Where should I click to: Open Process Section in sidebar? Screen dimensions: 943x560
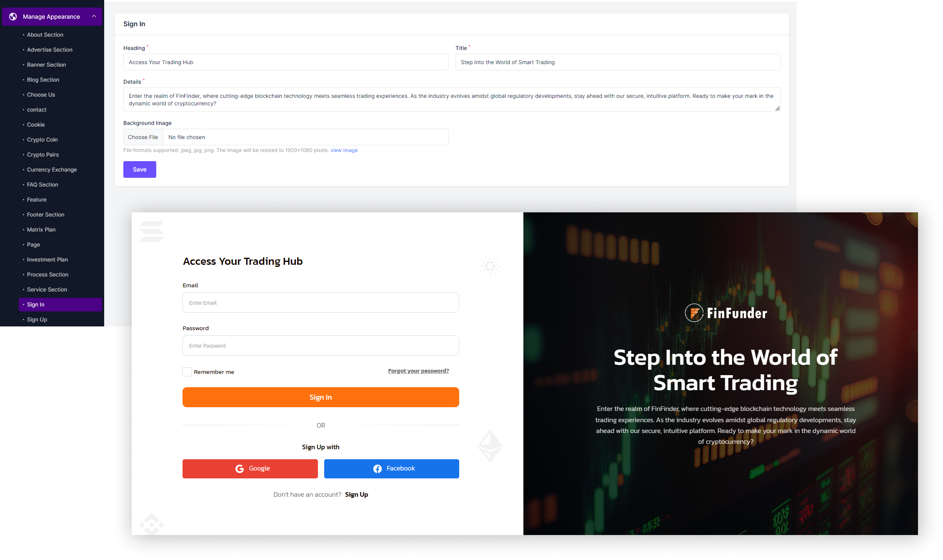(48, 274)
